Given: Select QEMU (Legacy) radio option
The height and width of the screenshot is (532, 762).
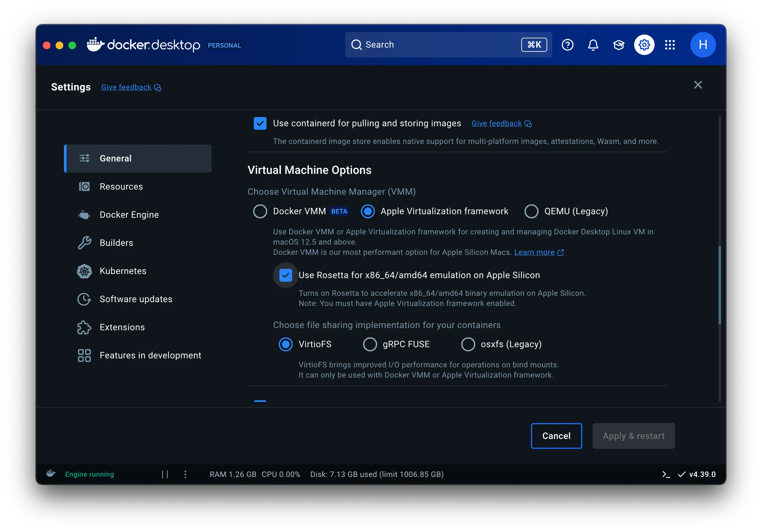Looking at the screenshot, I should coord(531,211).
